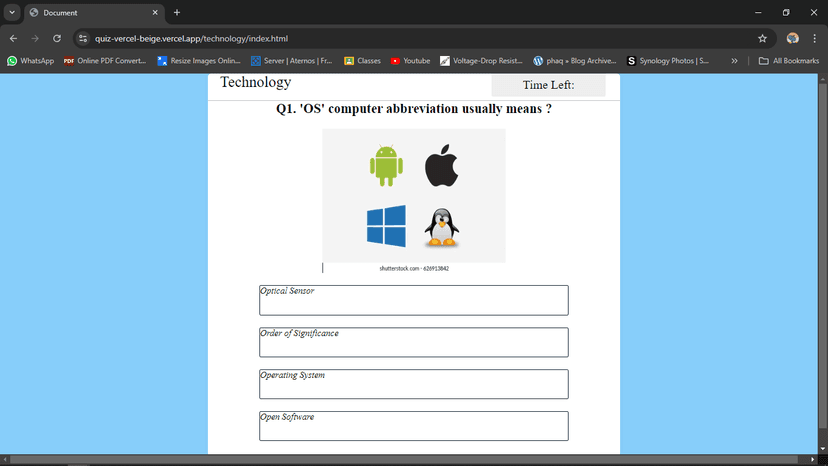Viewport: 828px width, 466px height.
Task: Bookmark this page with the star icon
Action: (762, 39)
